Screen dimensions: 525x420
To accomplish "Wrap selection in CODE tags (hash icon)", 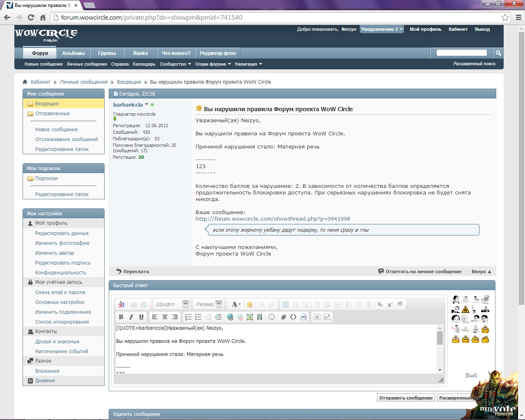I will click(283, 317).
